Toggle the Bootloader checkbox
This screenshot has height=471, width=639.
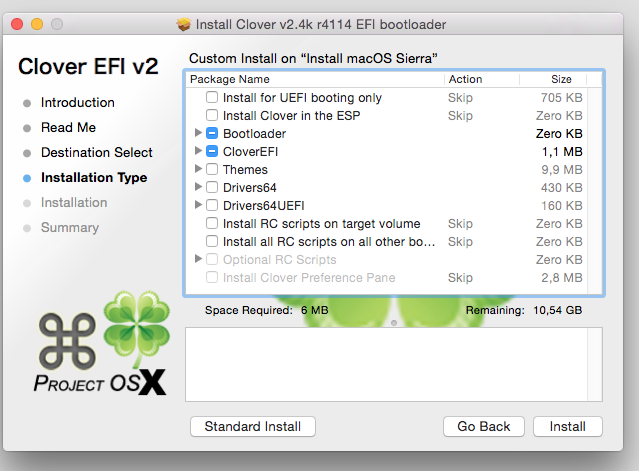pos(212,133)
